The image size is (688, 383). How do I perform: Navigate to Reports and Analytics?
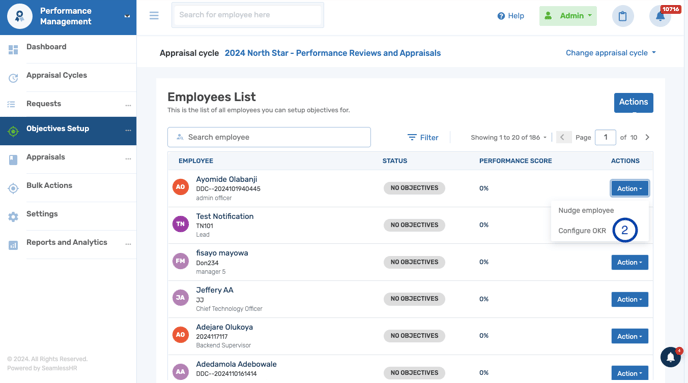67,243
